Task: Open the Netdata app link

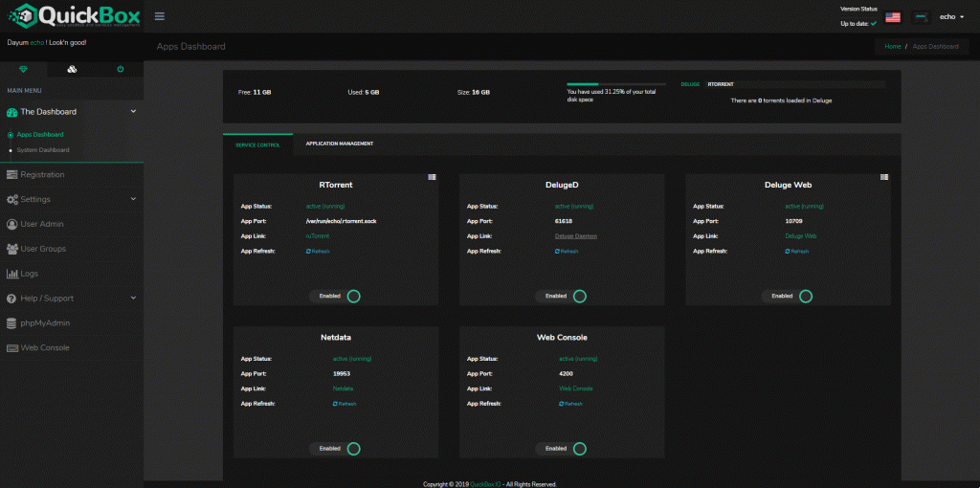Action: point(344,388)
